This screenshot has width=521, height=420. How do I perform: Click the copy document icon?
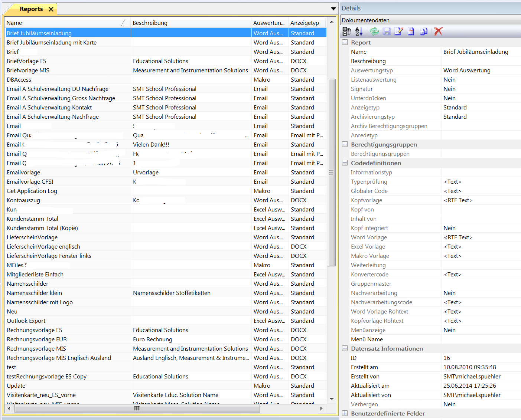[x=424, y=32]
